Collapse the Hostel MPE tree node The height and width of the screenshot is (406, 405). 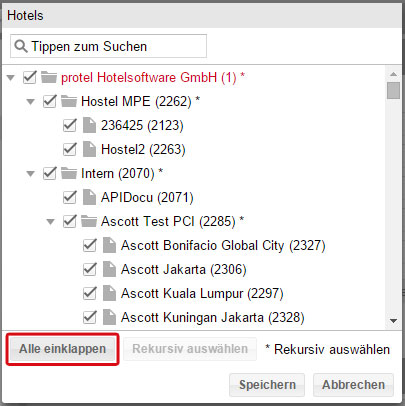31,102
